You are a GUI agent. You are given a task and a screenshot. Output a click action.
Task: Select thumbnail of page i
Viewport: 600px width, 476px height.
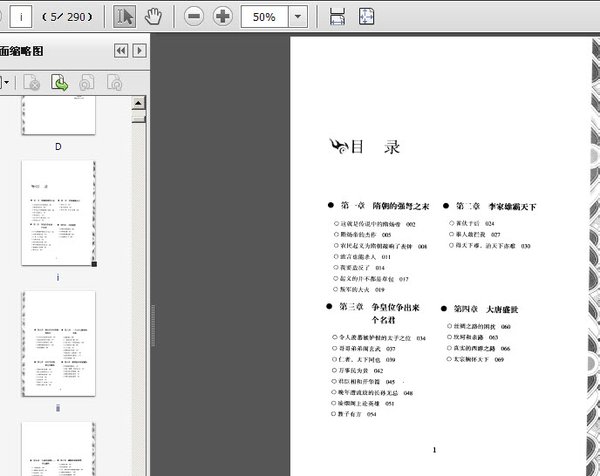(x=59, y=213)
